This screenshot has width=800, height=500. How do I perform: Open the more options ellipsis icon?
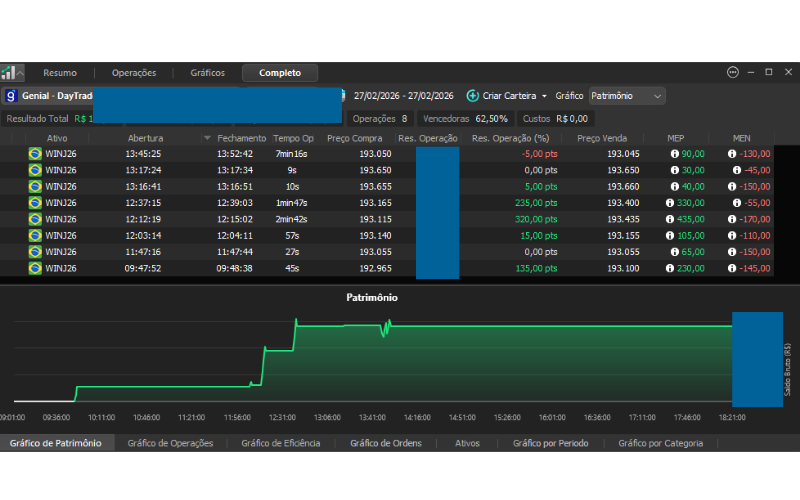(x=733, y=73)
